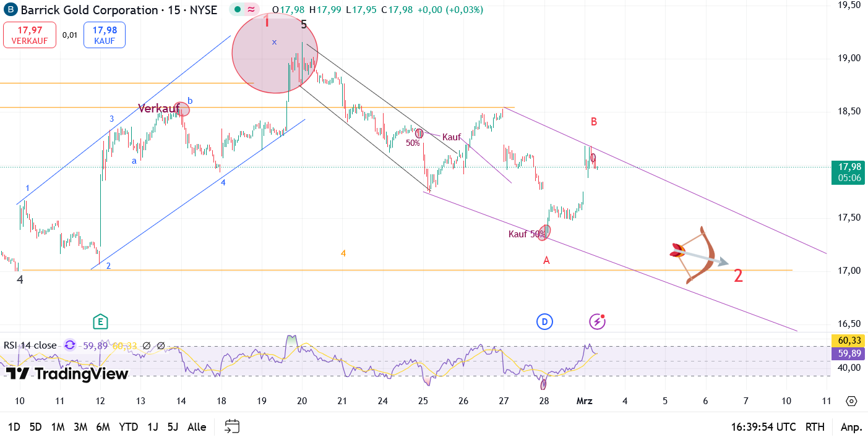
Task: Open chart settings gear icon
Action: [851, 401]
